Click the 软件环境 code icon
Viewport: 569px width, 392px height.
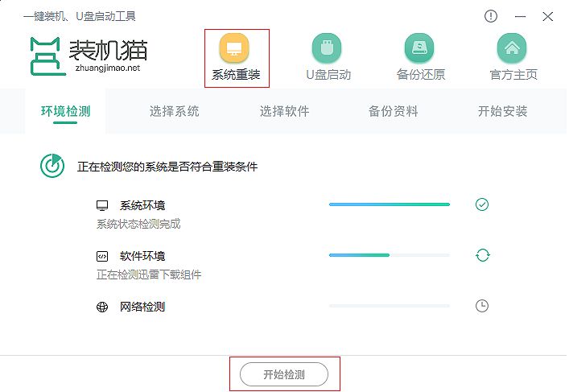(x=102, y=256)
